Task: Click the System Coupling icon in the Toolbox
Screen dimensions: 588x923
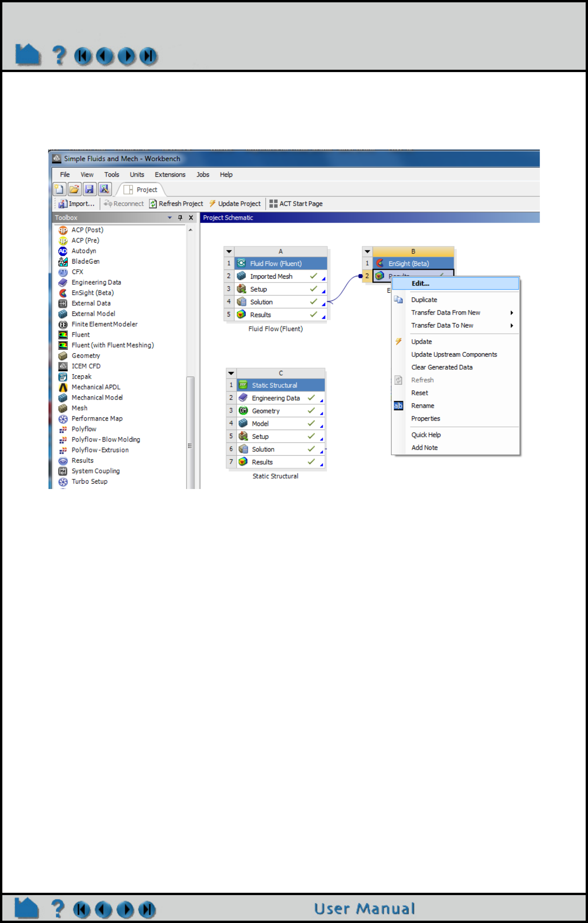Action: pyautogui.click(x=63, y=471)
